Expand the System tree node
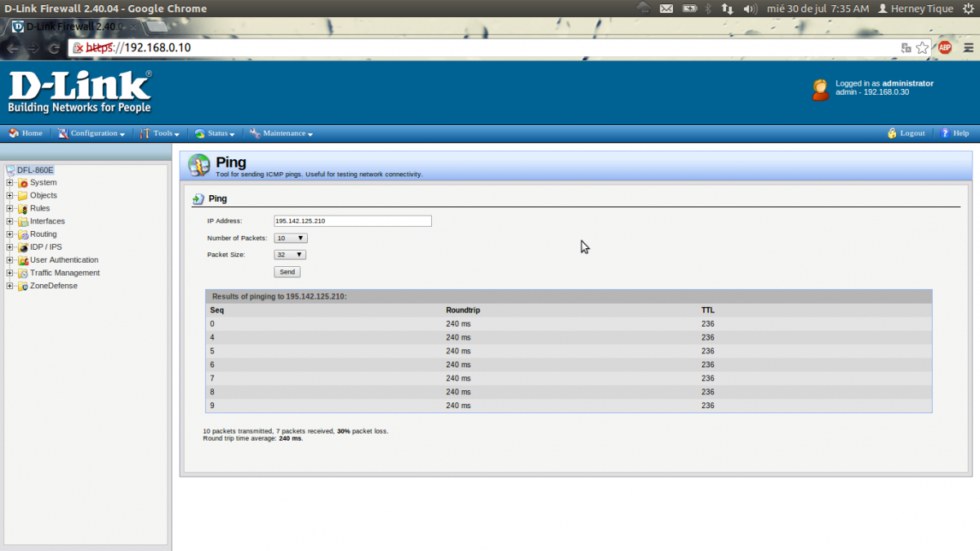980x551 pixels. 10,183
